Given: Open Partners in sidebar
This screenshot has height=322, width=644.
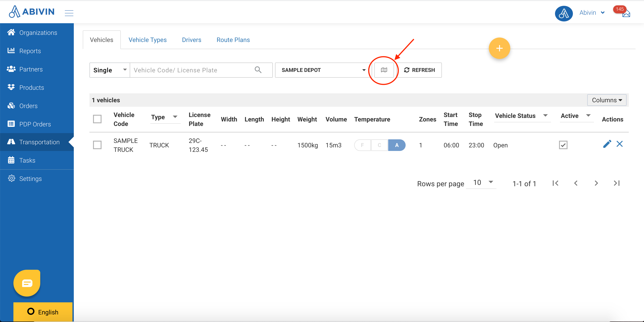Looking at the screenshot, I should tap(37, 69).
